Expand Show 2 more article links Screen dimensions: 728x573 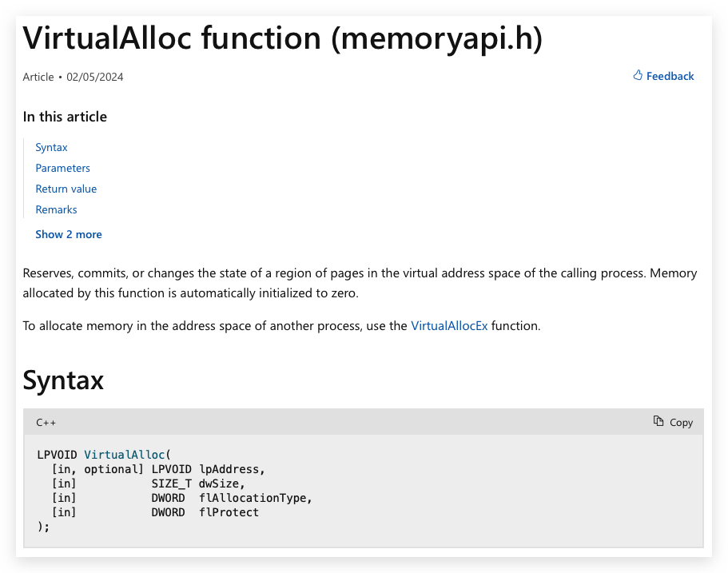tap(69, 234)
